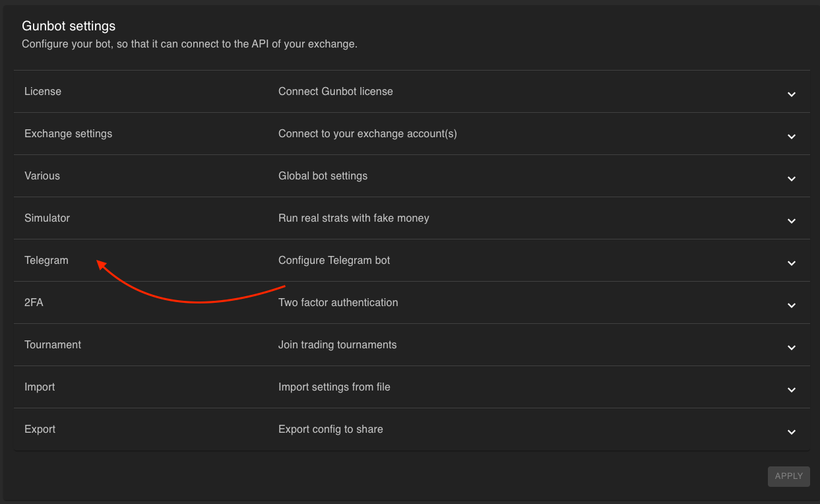820x504 pixels.
Task: Click the APPLY button
Action: tap(788, 476)
